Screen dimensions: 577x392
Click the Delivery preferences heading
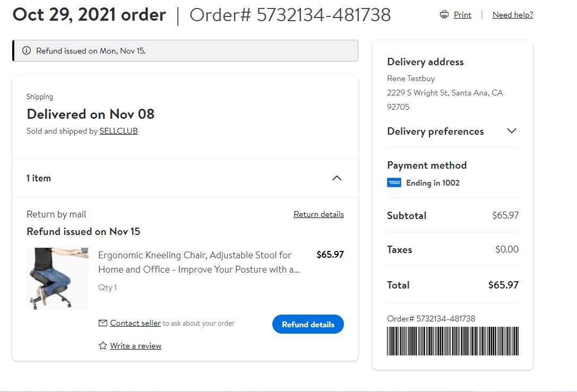click(x=435, y=131)
